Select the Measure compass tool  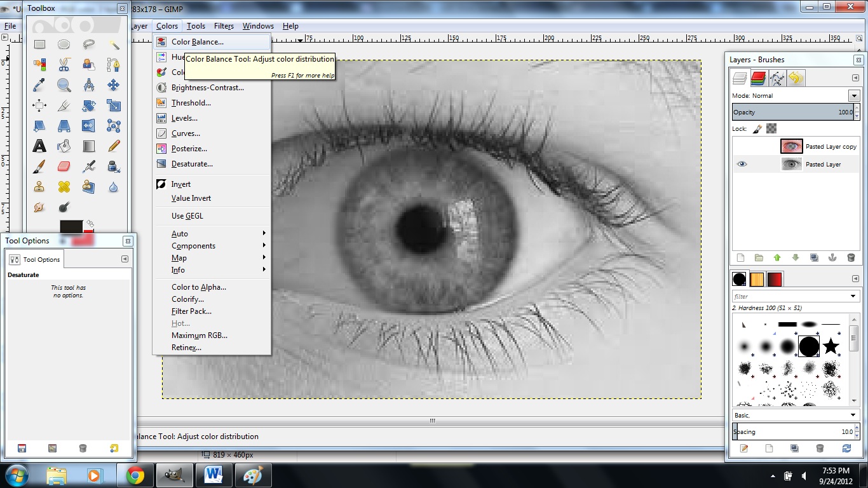(x=89, y=85)
